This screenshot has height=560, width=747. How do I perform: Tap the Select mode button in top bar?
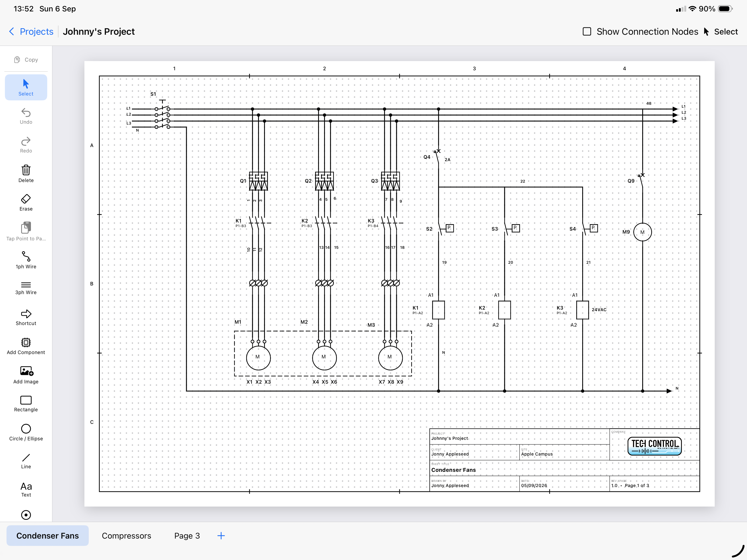point(721,31)
